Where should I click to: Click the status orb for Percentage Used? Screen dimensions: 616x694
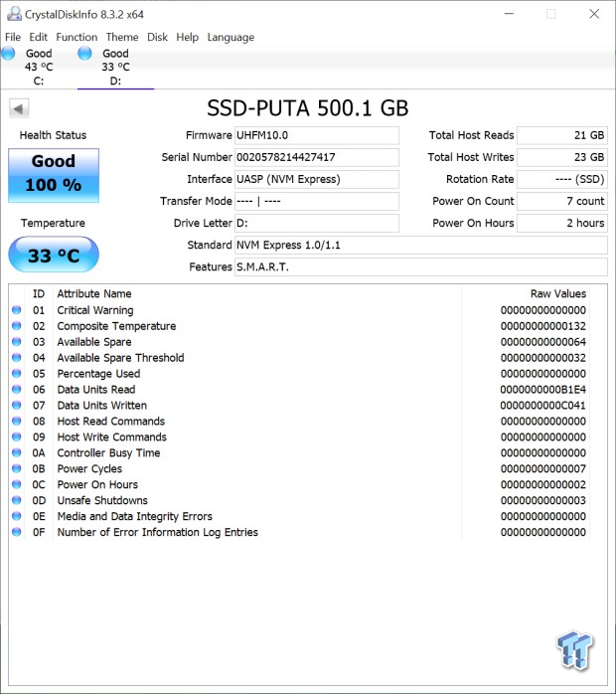[17, 374]
